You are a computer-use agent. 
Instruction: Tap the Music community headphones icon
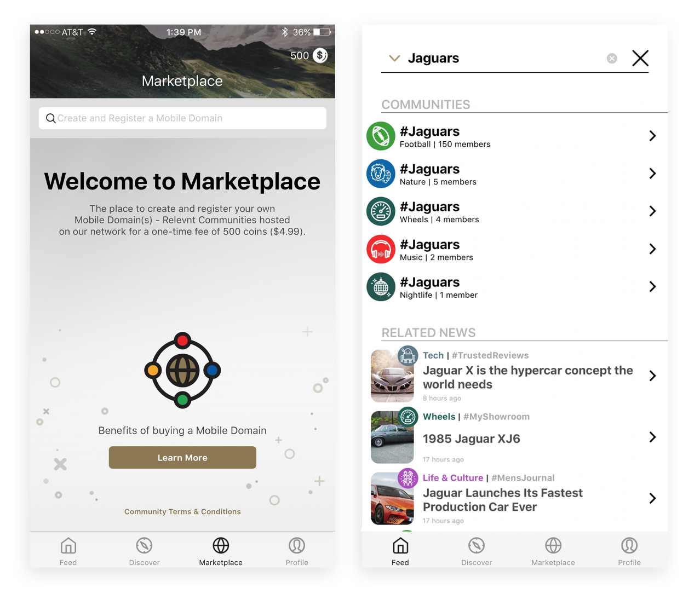pos(381,249)
